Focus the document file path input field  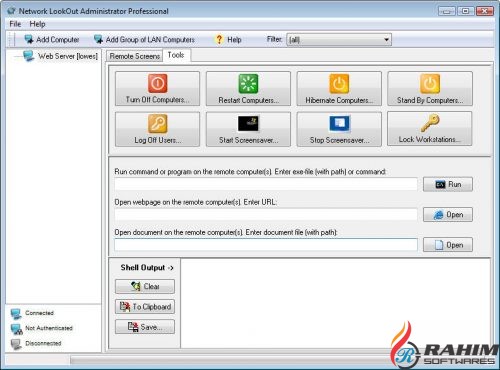click(266, 245)
